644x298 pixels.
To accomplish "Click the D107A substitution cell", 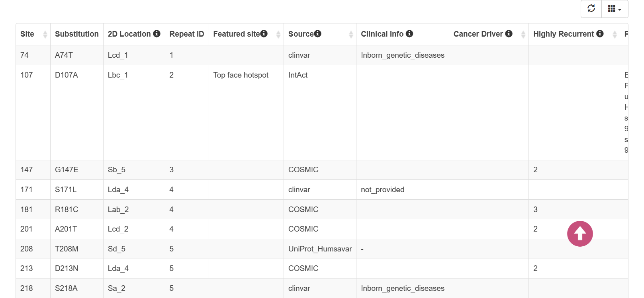I will tap(67, 75).
